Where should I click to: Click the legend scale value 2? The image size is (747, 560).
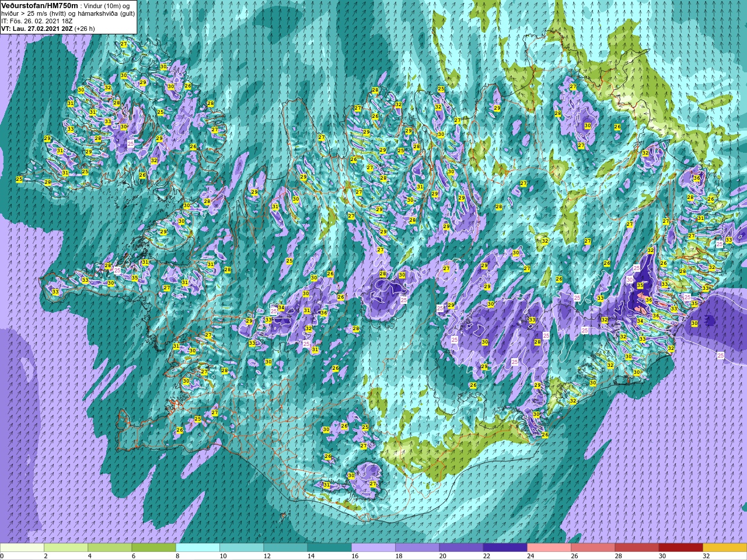tap(46, 556)
